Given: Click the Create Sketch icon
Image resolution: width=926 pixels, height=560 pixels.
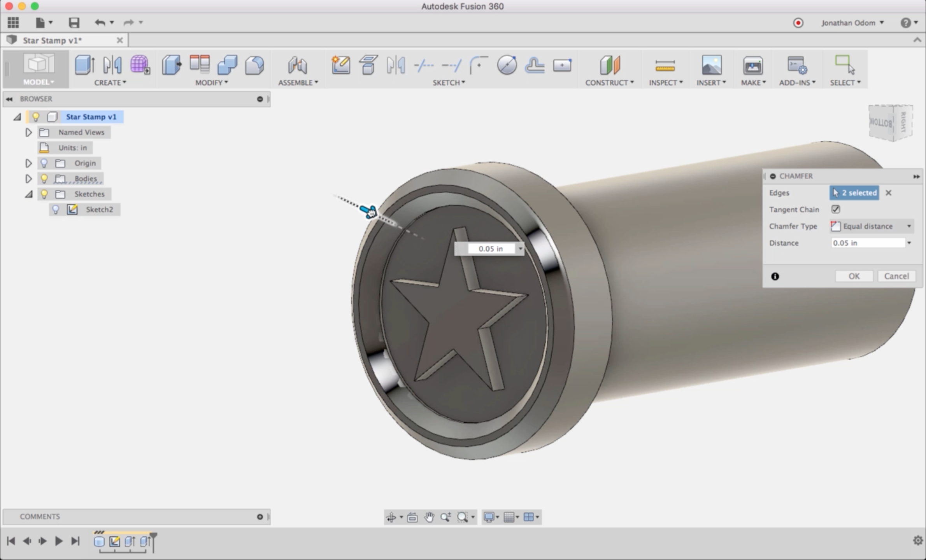Looking at the screenshot, I should click(340, 65).
